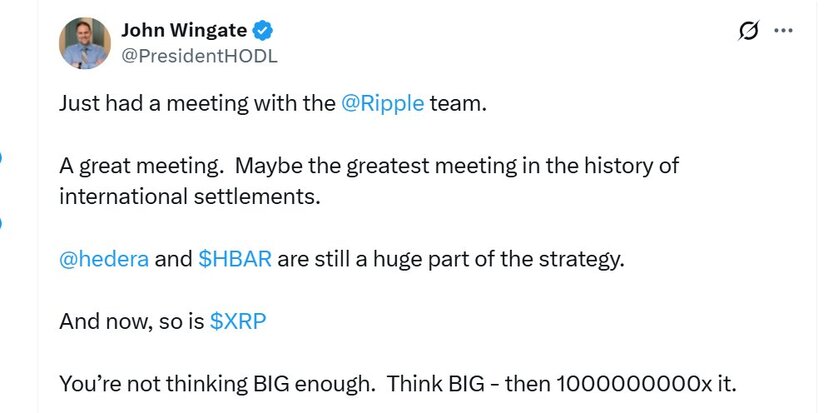The image size is (838, 413).
Task: Click the 'Just had a meeting' sentence
Action: coord(273,103)
